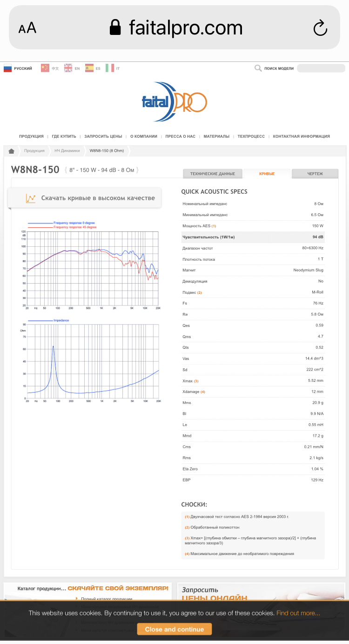
Task: Pick the Italian flag language
Action: (110, 68)
